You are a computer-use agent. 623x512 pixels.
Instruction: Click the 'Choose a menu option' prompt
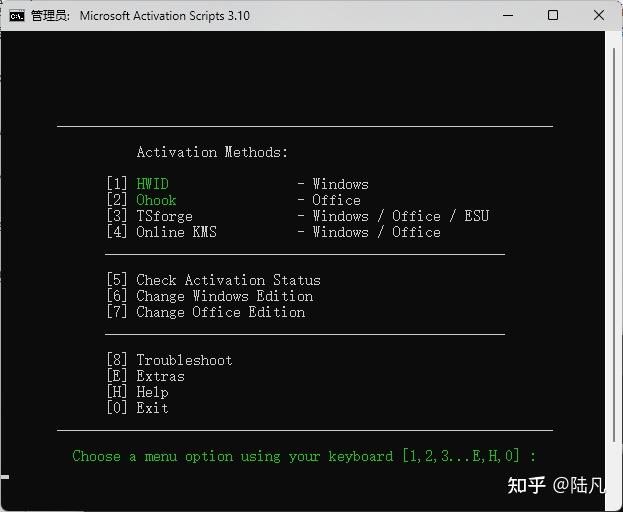point(304,456)
